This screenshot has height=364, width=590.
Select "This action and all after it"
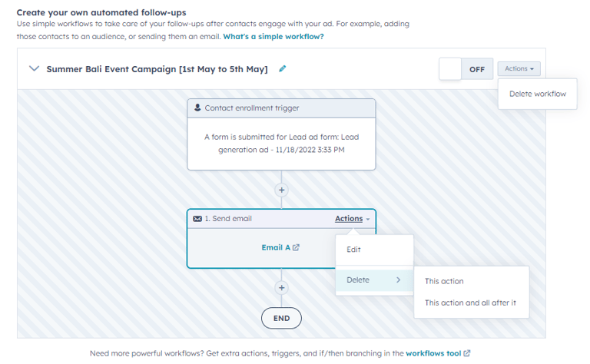point(470,303)
